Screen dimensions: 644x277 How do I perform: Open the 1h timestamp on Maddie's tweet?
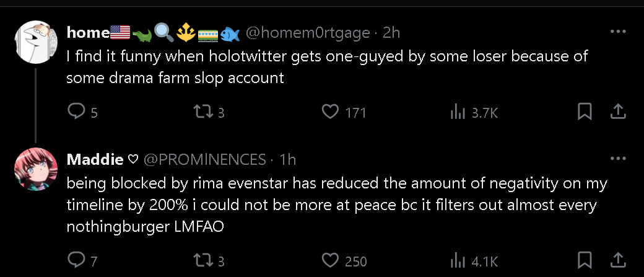(287, 159)
